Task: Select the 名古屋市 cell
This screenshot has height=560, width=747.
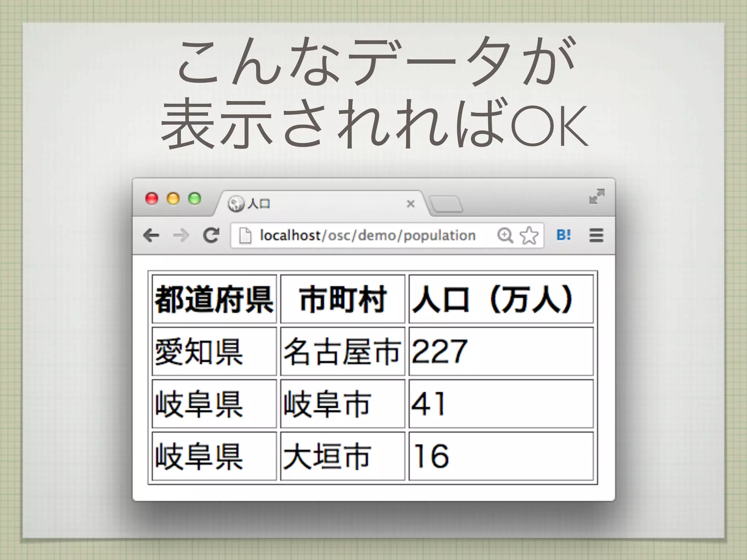Action: pos(343,351)
